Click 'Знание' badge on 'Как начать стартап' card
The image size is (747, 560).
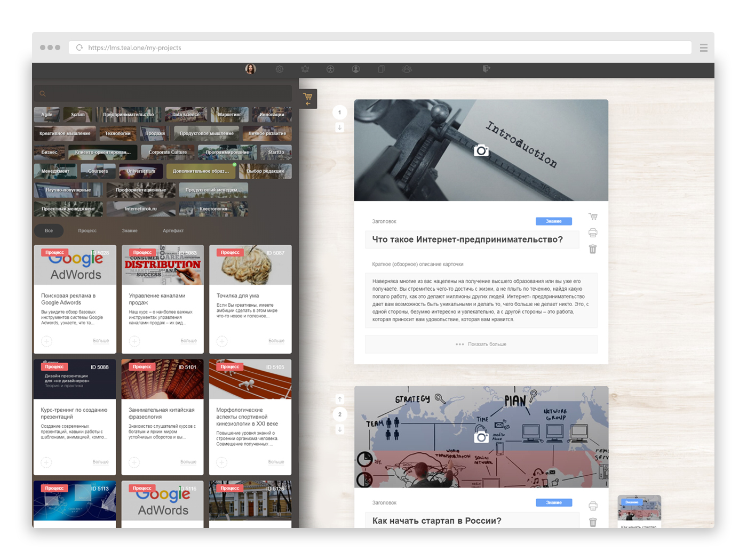pos(554,502)
